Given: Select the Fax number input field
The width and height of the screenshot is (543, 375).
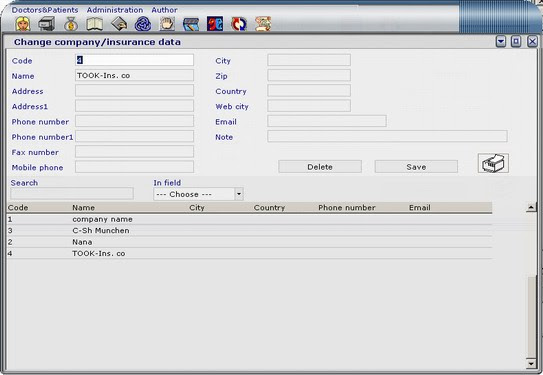Looking at the screenshot, I should (x=134, y=152).
